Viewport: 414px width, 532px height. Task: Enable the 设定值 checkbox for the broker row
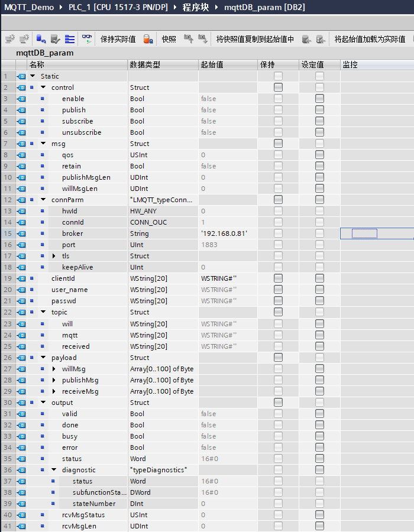click(x=319, y=233)
